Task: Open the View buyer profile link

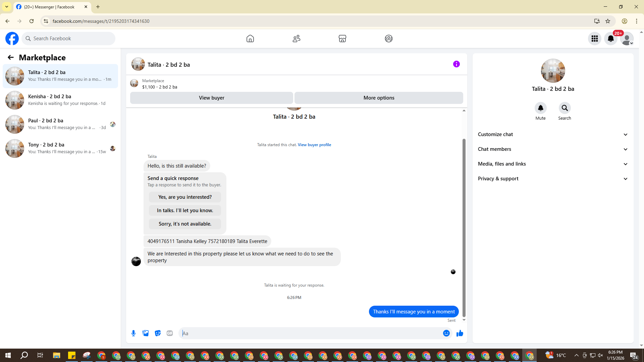Action: 314,145
